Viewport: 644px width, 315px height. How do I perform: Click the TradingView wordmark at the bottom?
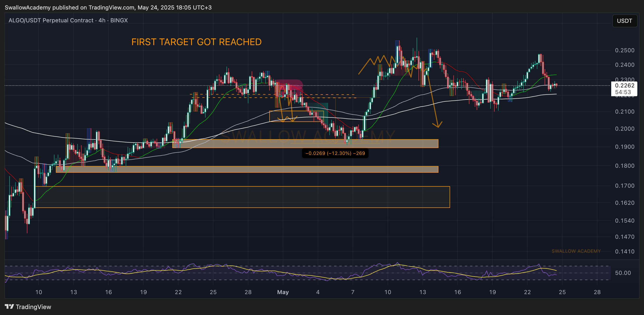(x=33, y=307)
